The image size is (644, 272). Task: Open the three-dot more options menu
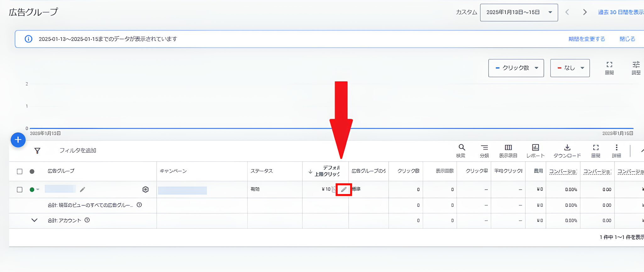pos(616,148)
